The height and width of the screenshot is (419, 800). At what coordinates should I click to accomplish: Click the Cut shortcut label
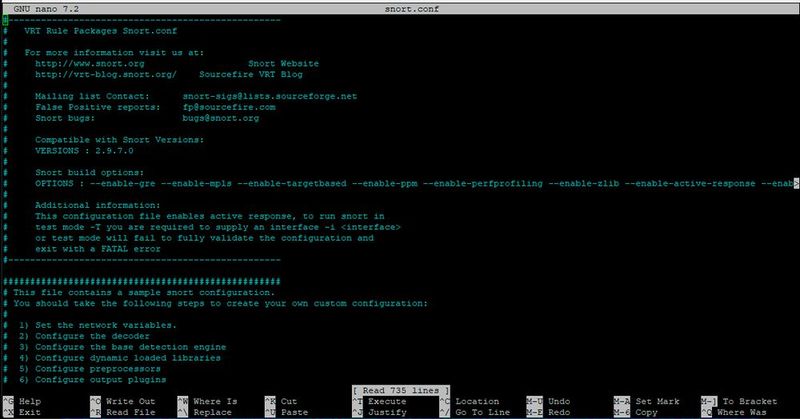point(289,401)
